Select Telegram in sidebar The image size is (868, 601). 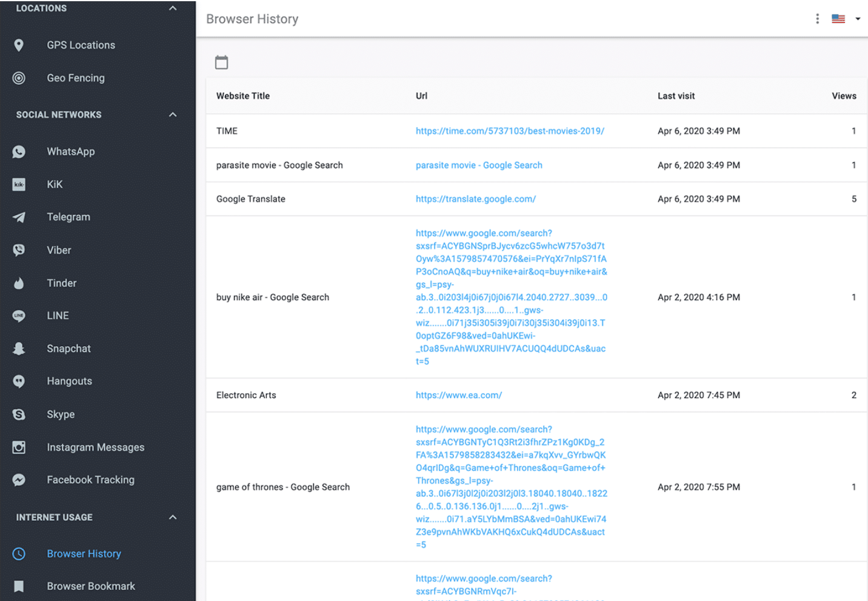tap(68, 217)
